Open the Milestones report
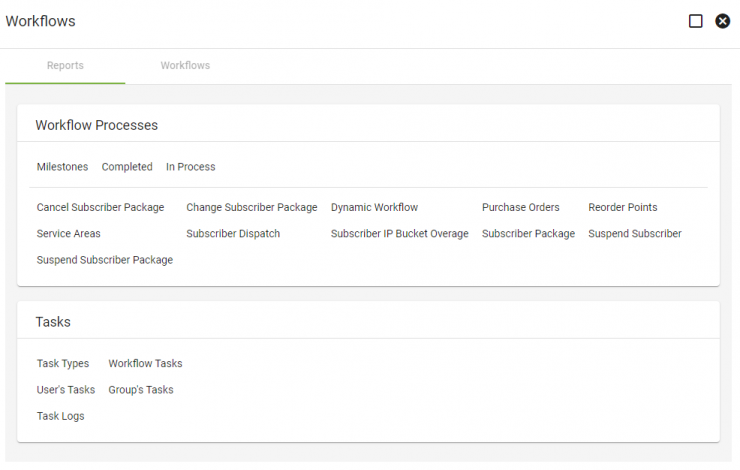This screenshot has height=470, width=740. click(x=62, y=167)
